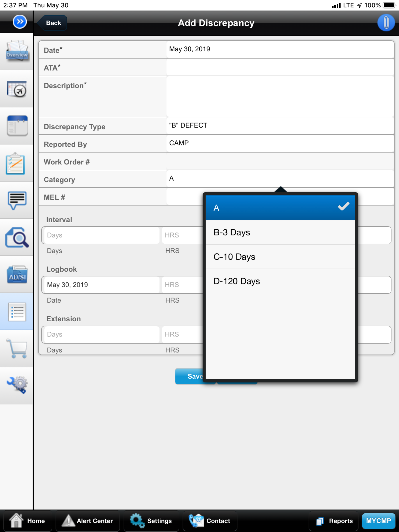The height and width of the screenshot is (532, 399).
Task: Open the Discrepancy Type selector
Action: (280, 126)
